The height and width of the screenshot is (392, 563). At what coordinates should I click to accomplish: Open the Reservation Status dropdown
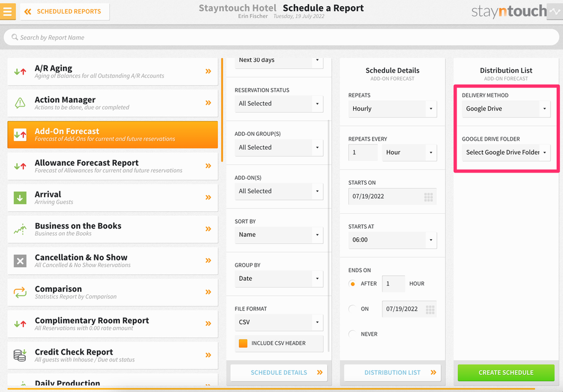click(x=279, y=104)
